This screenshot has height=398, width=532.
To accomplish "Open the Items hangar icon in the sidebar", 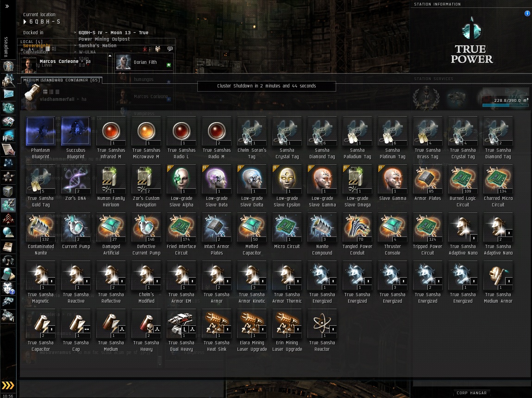I will pyautogui.click(x=8, y=316).
